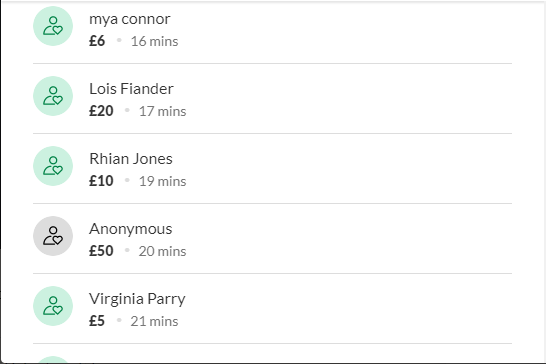Click the 21 mins timestamp
This screenshot has width=546, height=364.
point(154,322)
